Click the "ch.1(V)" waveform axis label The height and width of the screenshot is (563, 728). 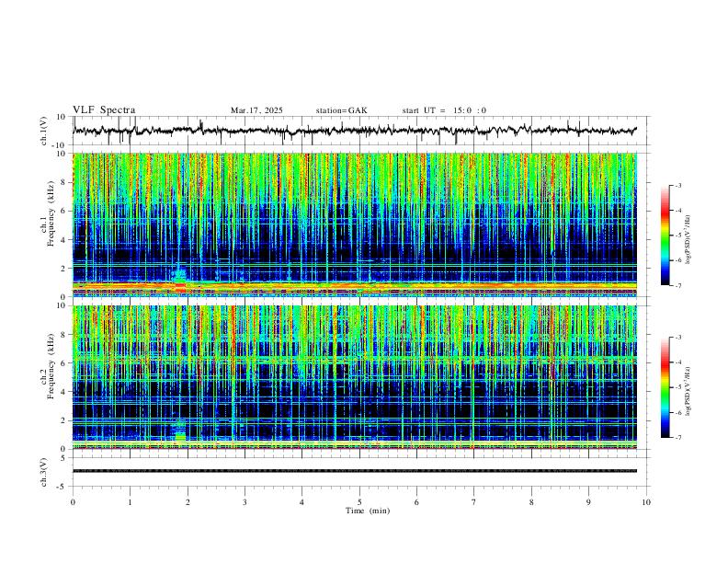pos(44,131)
